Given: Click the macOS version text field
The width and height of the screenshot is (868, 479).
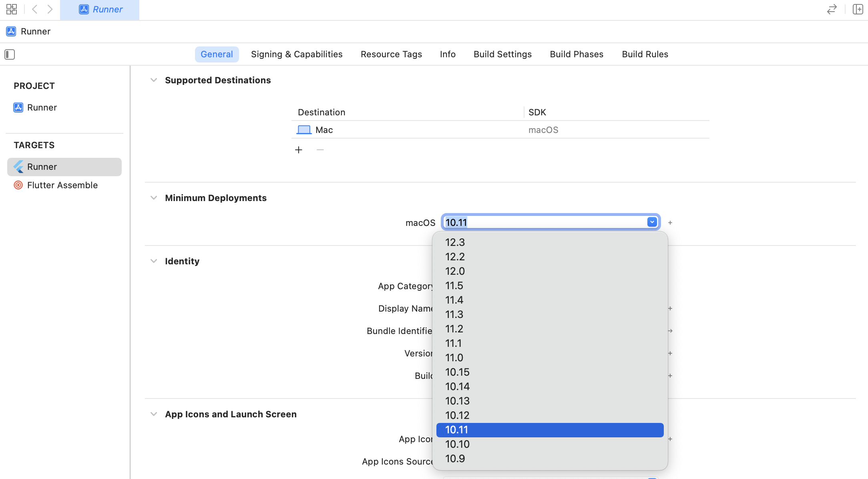Looking at the screenshot, I should (x=545, y=222).
